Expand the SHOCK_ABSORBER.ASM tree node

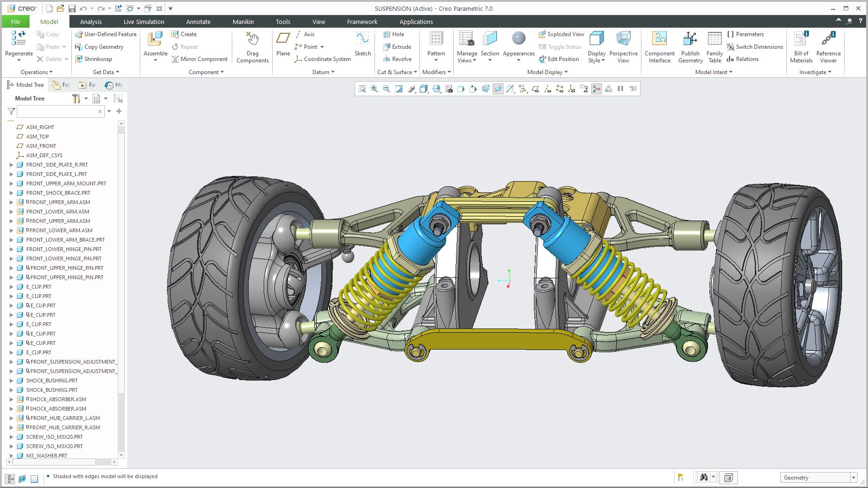pyautogui.click(x=12, y=399)
